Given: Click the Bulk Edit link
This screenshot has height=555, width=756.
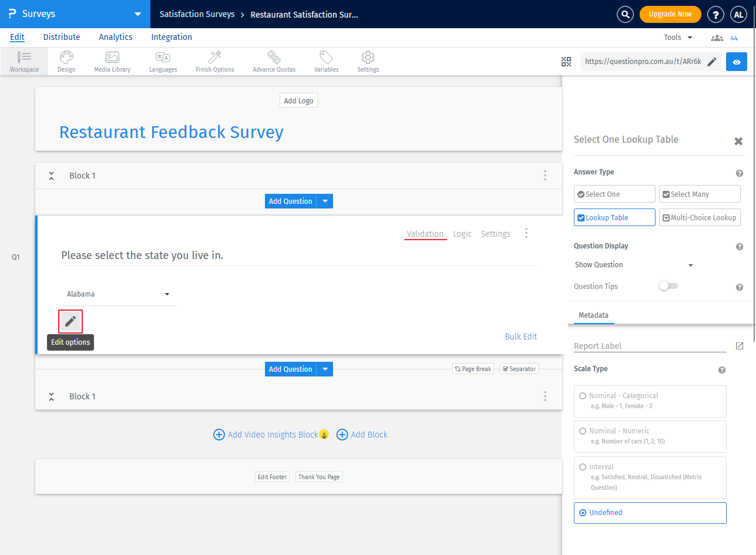Looking at the screenshot, I should 521,337.
